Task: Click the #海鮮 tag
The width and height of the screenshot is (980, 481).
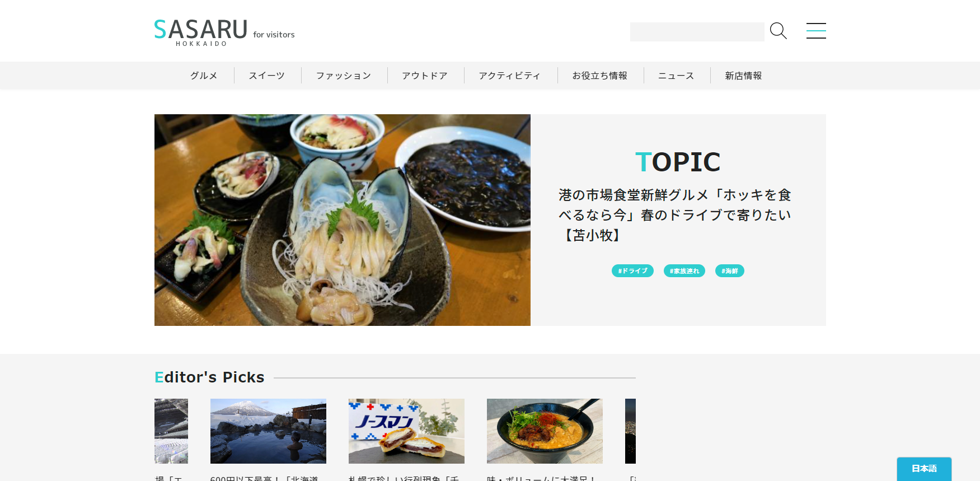Action: pos(730,271)
